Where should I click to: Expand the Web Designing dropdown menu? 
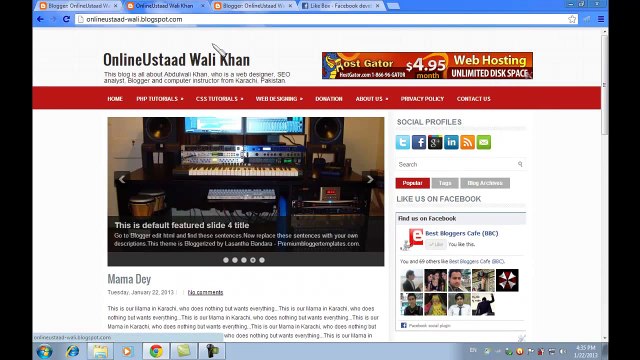pos(279,99)
